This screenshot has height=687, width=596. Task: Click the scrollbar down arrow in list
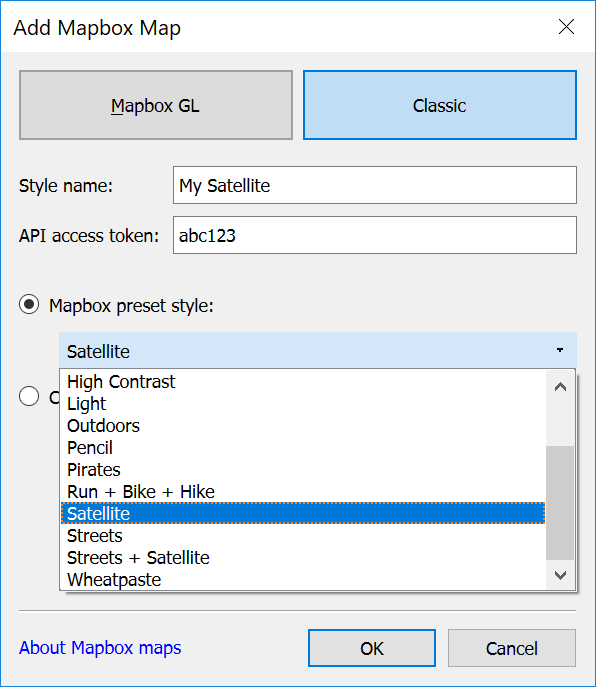coord(560,575)
